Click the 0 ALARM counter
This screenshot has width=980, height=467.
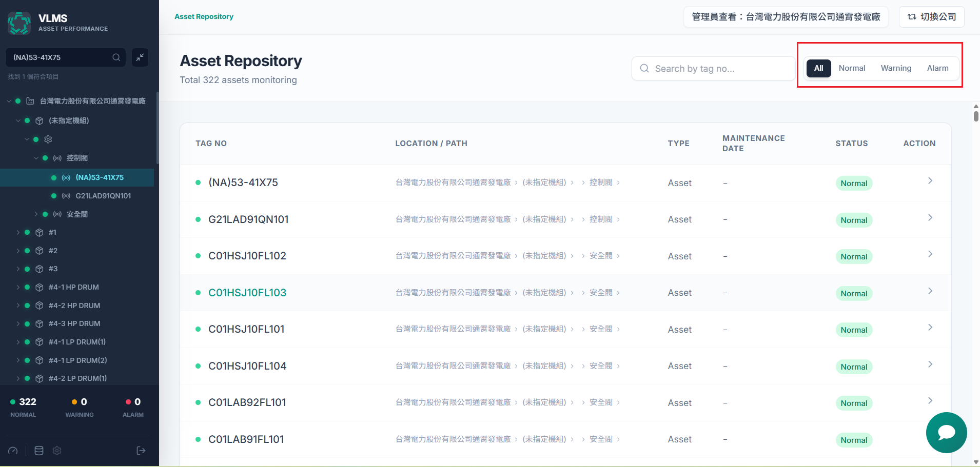click(x=133, y=407)
